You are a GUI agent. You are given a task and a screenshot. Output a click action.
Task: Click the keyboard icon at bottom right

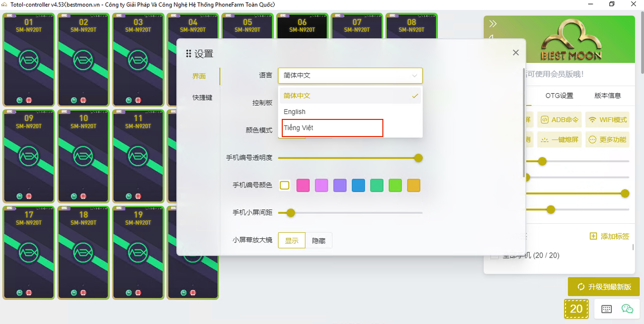pyautogui.click(x=606, y=309)
